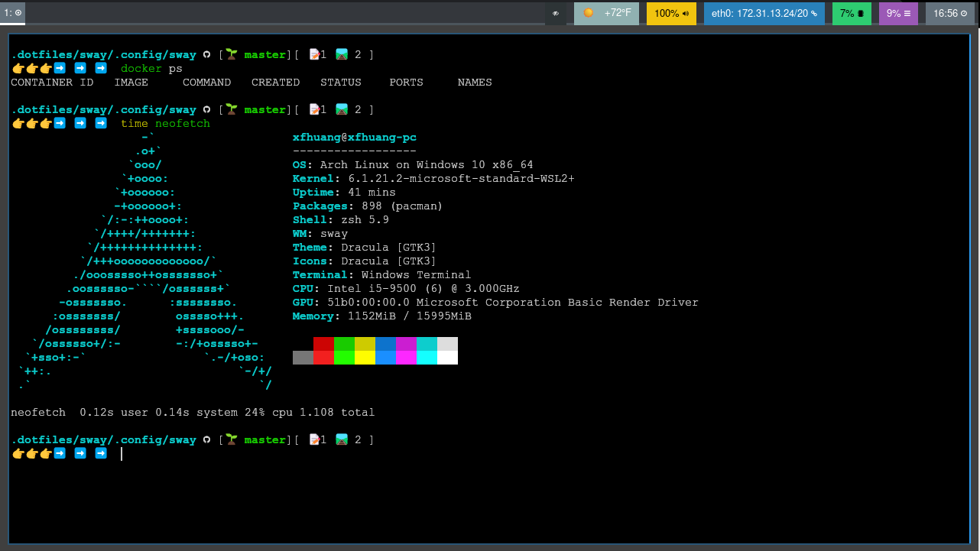Toggle the idle inhibitor eye icon

(x=556, y=13)
